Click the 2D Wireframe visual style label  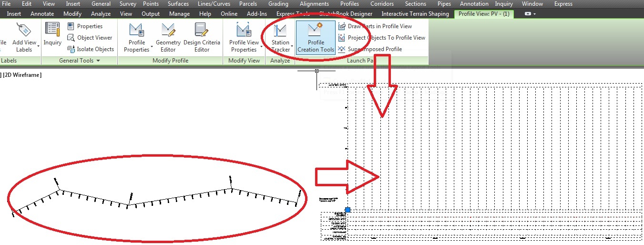22,75
